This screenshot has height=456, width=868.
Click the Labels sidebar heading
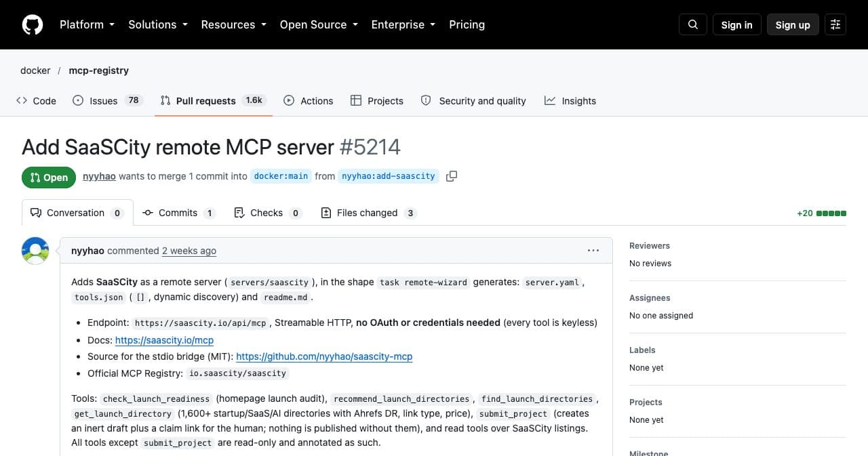tap(642, 350)
